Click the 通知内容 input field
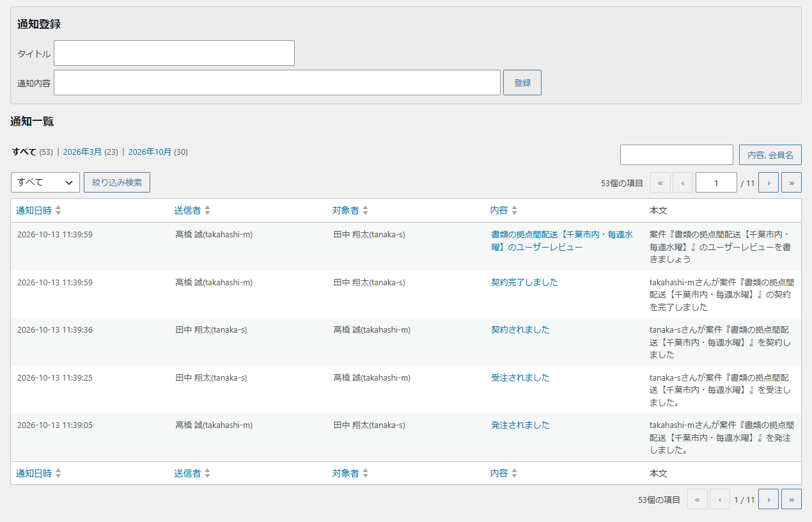This screenshot has width=812, height=522. pos(277,83)
